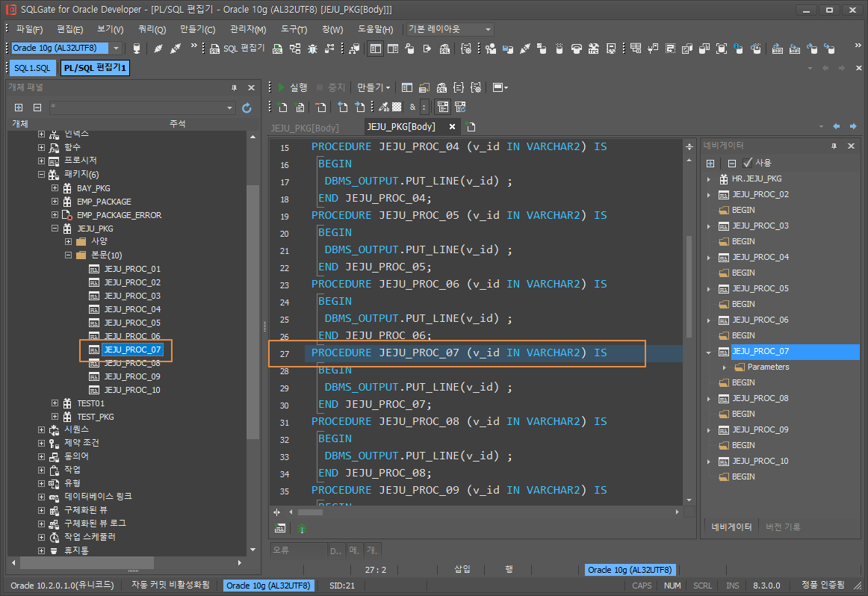Switch to the inactive JEJU_PKG[Body] tab

pos(305,128)
